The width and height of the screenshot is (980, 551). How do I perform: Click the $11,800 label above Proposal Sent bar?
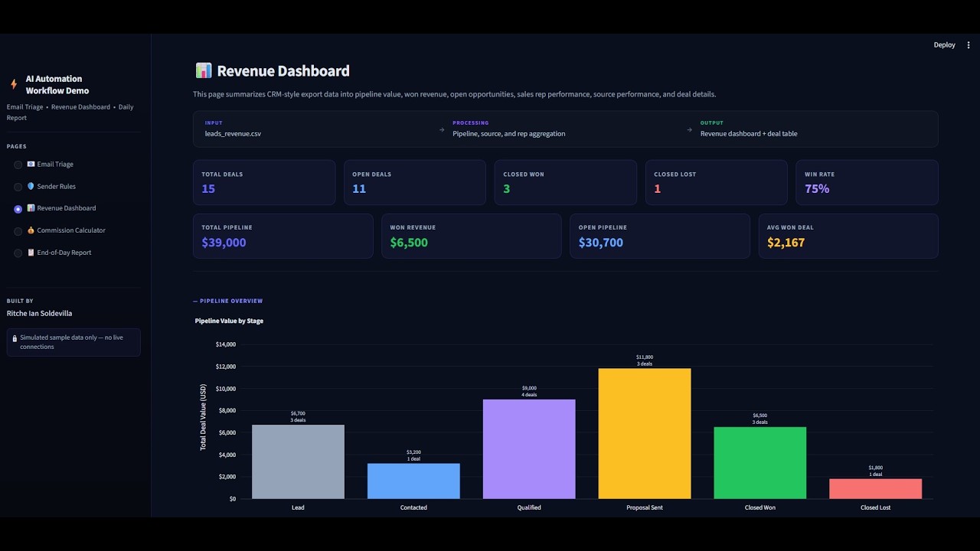[x=645, y=357]
